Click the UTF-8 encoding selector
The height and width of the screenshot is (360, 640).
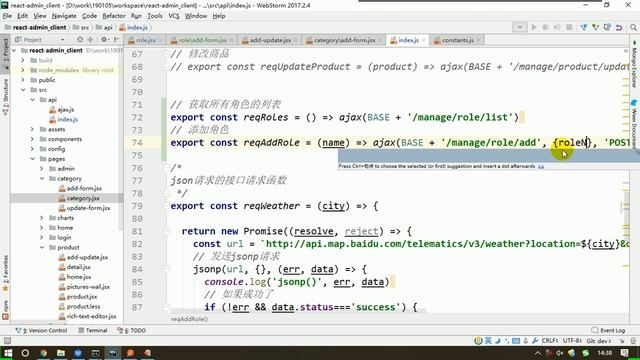(572, 341)
